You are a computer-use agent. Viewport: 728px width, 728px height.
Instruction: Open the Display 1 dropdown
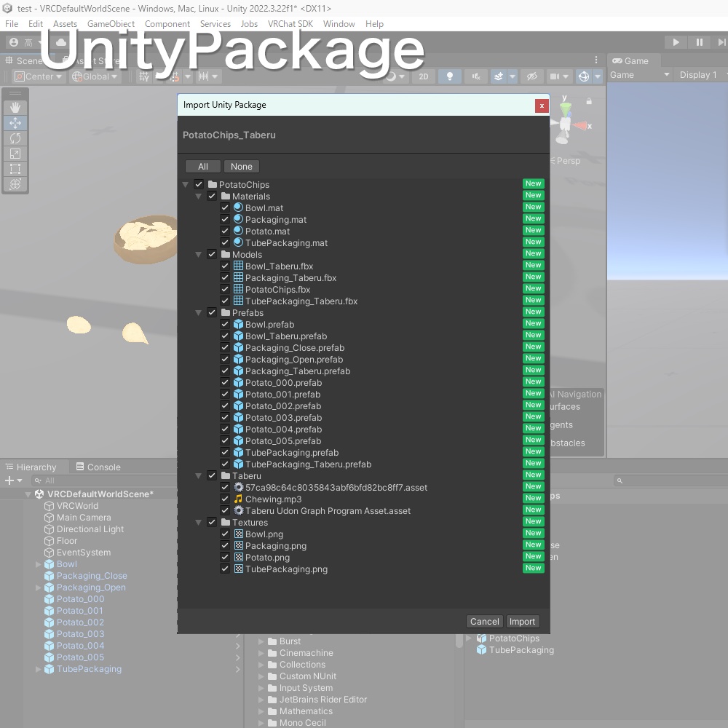click(701, 75)
